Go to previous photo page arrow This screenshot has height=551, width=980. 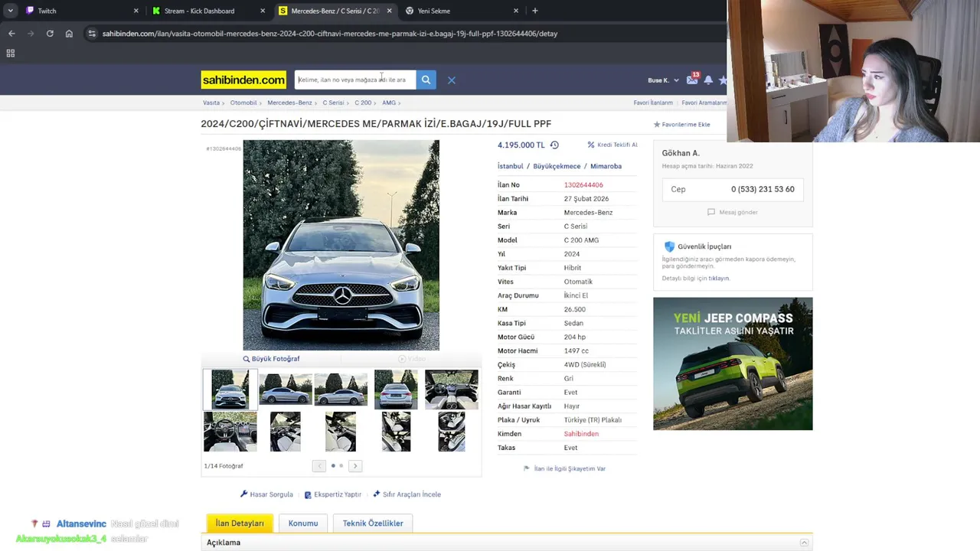[x=319, y=465]
